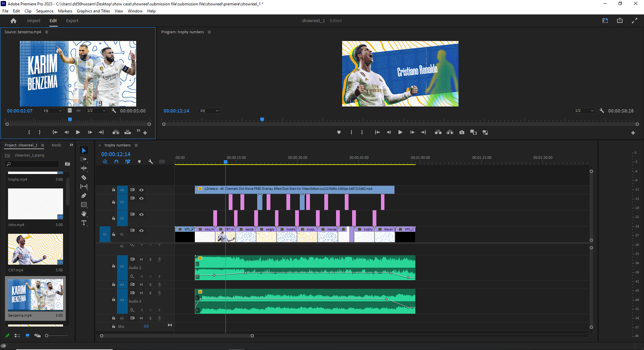Viewport: 644px width, 350px height.
Task: Select the Pen tool
Action: (84, 195)
